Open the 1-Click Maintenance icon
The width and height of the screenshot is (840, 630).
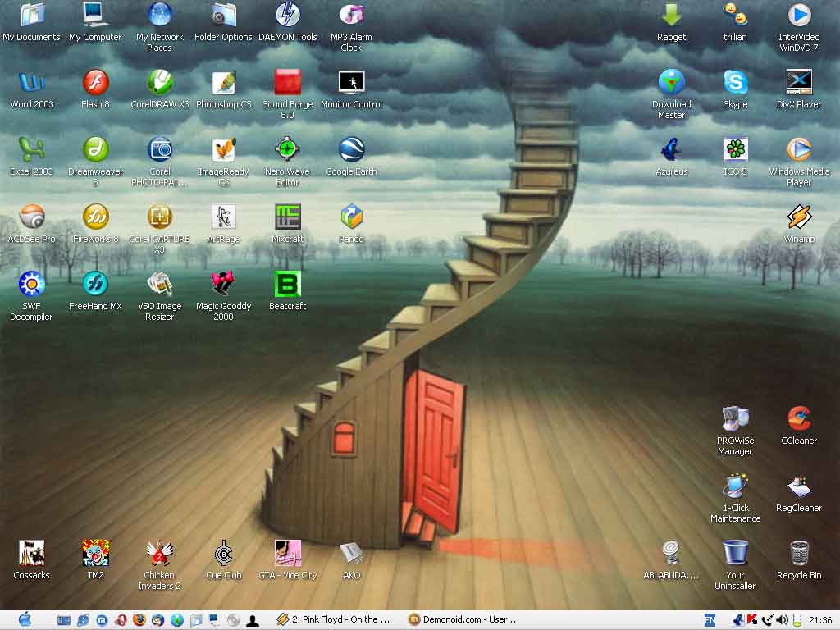[735, 486]
